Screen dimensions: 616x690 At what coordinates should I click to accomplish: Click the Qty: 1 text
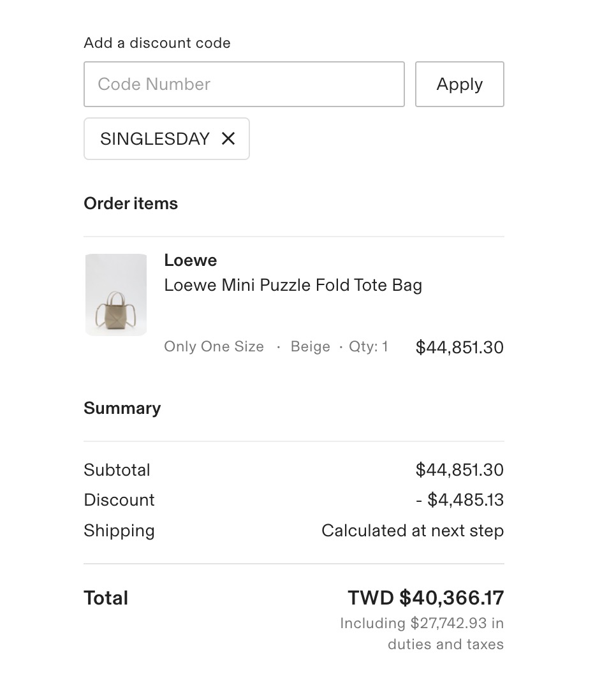tap(368, 347)
